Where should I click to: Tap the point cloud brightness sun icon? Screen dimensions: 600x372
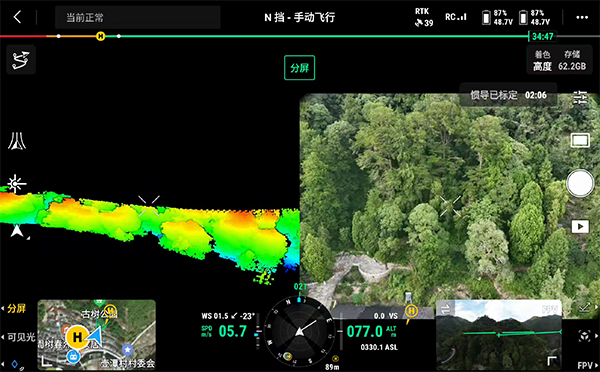click(16, 184)
